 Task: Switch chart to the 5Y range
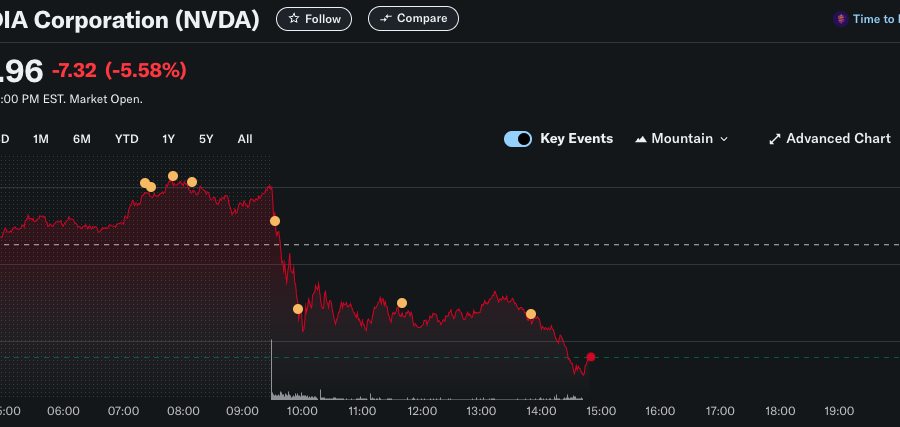point(206,139)
